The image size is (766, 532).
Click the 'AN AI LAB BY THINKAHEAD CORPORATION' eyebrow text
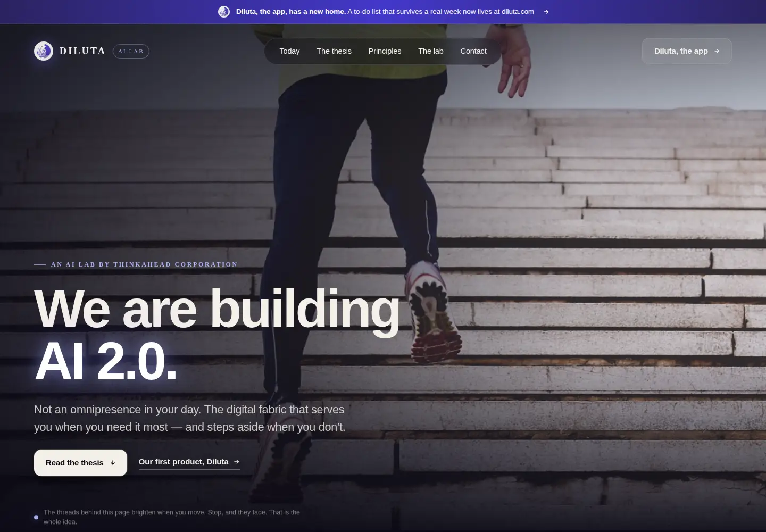tap(144, 264)
